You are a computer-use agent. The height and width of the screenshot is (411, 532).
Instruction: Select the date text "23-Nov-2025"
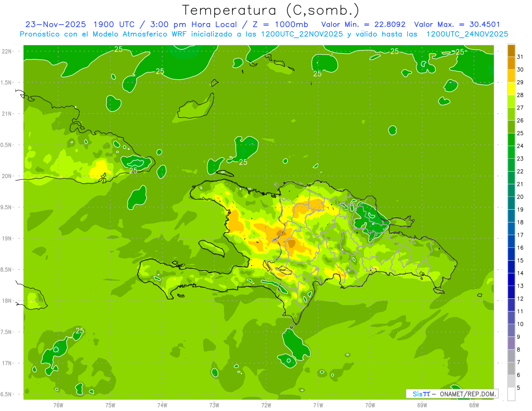[x=56, y=24]
